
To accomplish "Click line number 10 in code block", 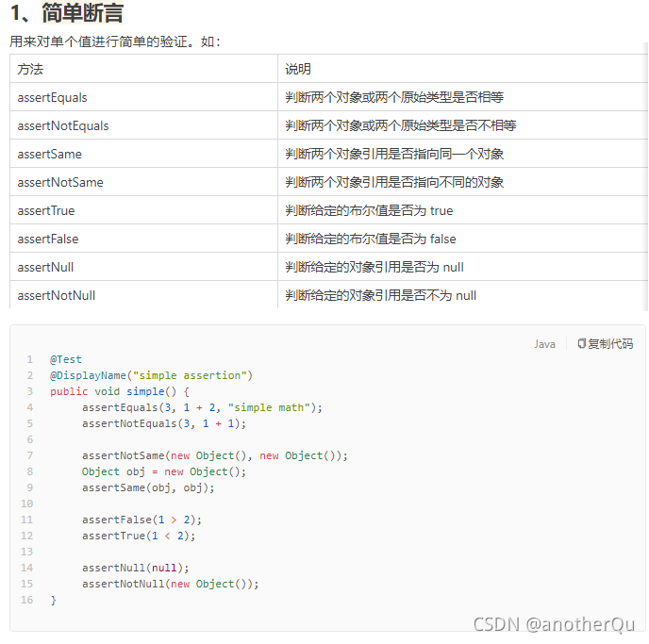I will pos(27,504).
